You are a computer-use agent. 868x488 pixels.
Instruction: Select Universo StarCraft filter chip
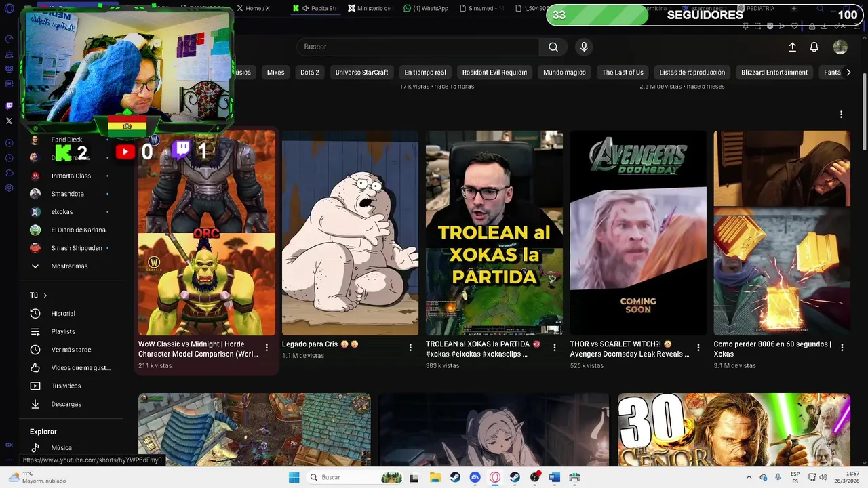tap(361, 73)
